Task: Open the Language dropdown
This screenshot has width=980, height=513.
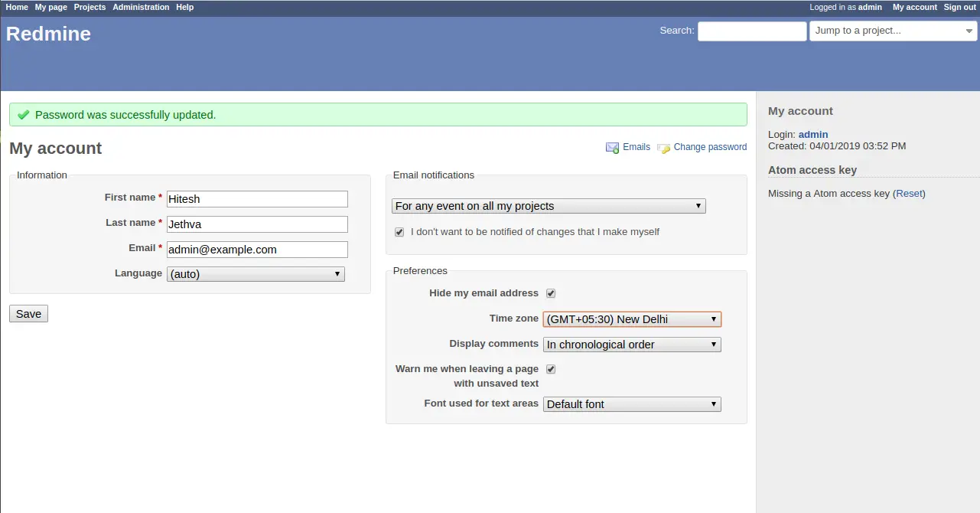Action: click(256, 274)
